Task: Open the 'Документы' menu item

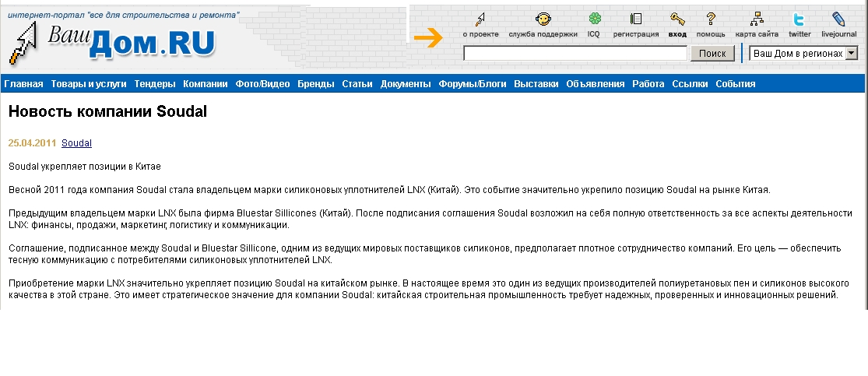Action: coord(406,84)
